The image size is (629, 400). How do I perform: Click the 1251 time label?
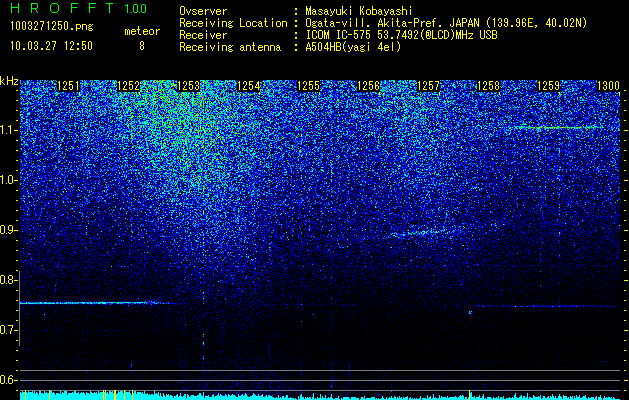click(x=68, y=86)
